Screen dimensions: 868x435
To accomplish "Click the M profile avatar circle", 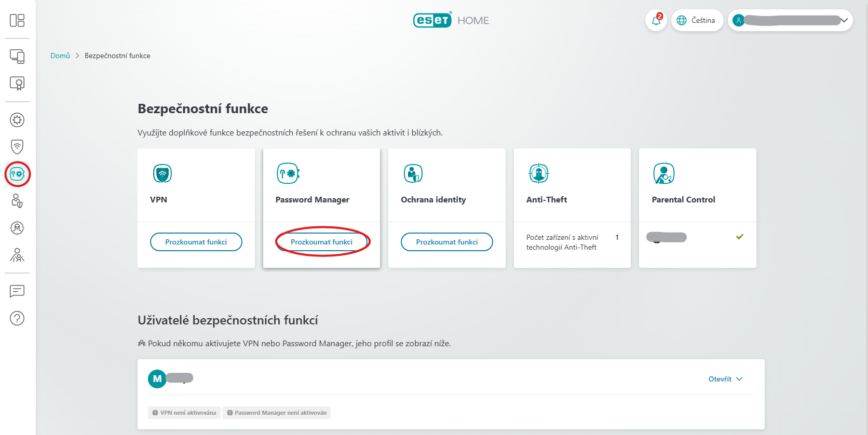I will [x=157, y=379].
